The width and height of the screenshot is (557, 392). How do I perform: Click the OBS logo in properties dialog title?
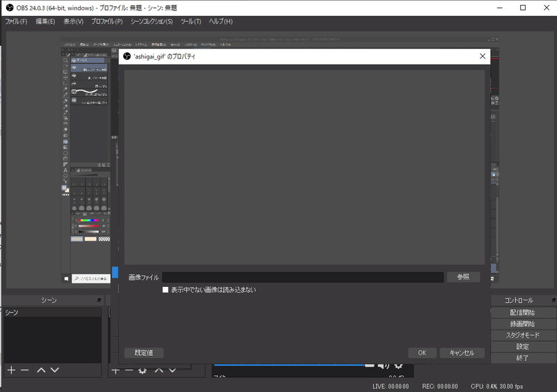127,56
